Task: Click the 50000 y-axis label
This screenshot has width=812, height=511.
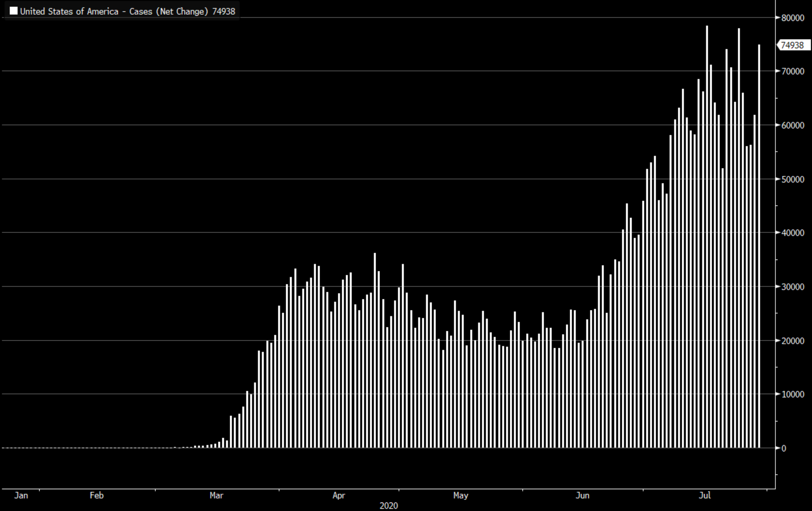Action: [x=792, y=179]
